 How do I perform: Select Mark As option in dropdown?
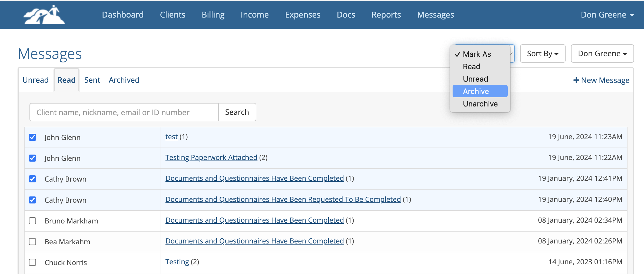(480, 54)
